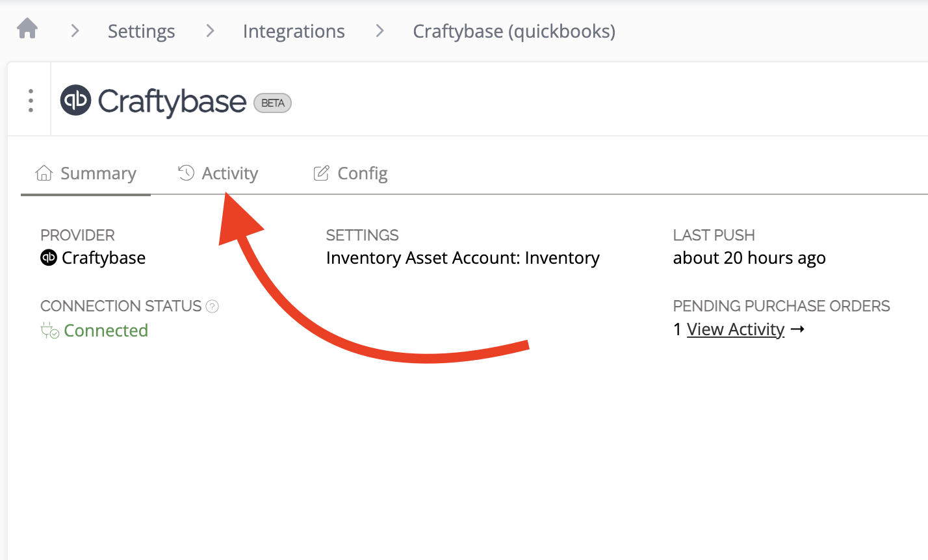Click the chevron after Integrations breadcrumb
The width and height of the screenshot is (928, 560).
click(380, 31)
